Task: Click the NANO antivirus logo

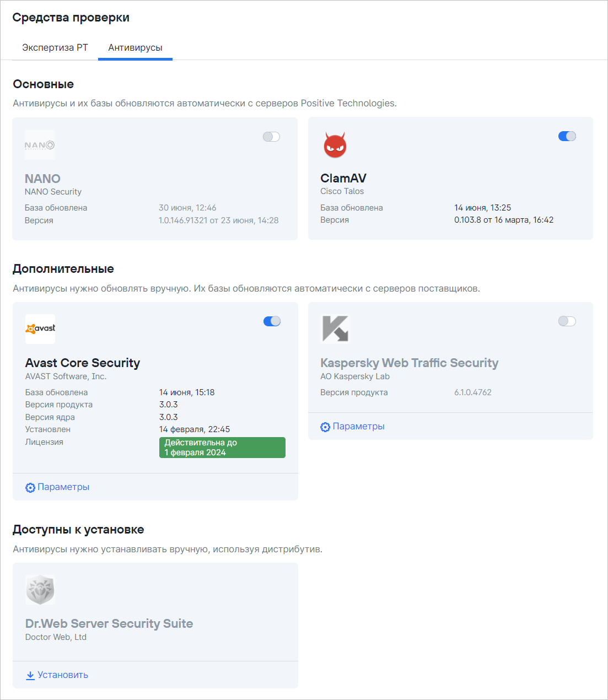Action: click(40, 146)
